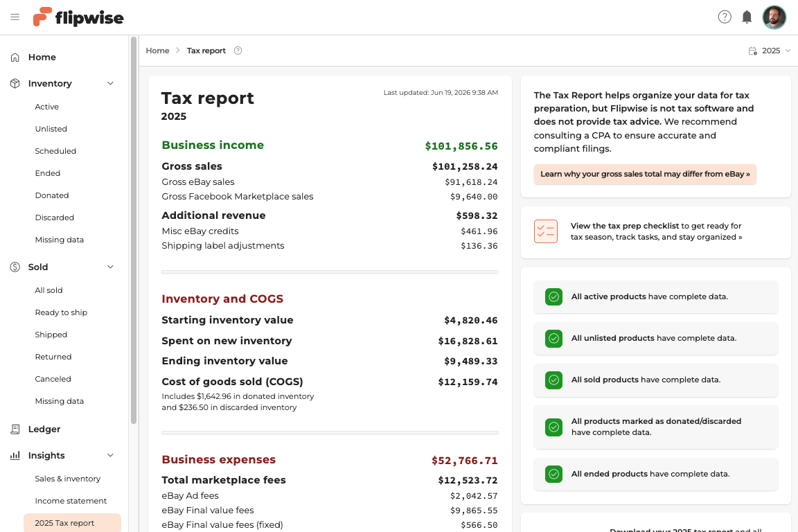The image size is (798, 532).
Task: Collapse the Sold section chevron
Action: click(110, 267)
